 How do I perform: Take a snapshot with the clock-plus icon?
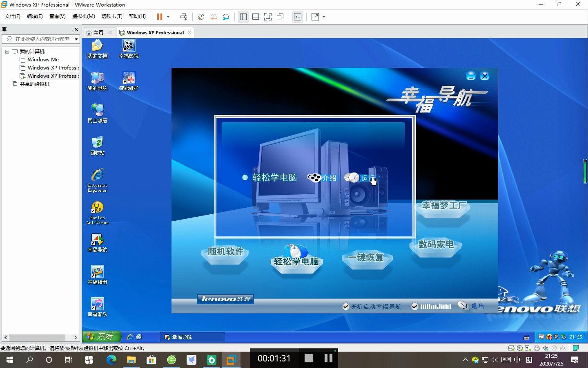click(x=201, y=17)
